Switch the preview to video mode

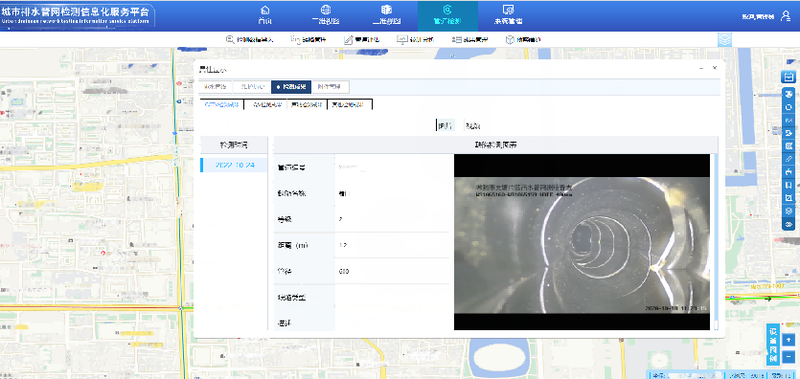pos(472,125)
